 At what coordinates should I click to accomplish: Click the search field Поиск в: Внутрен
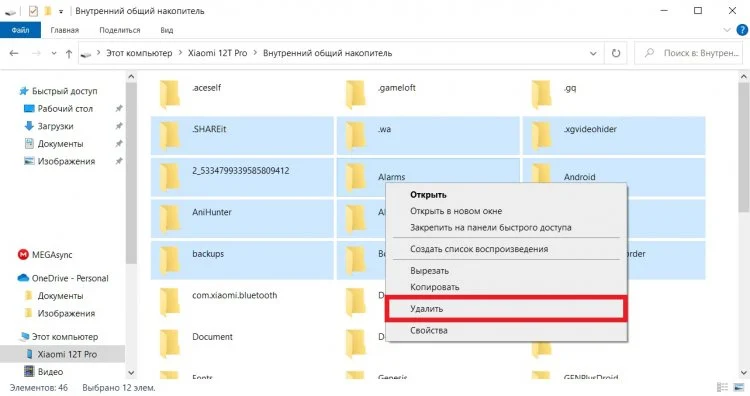691,53
